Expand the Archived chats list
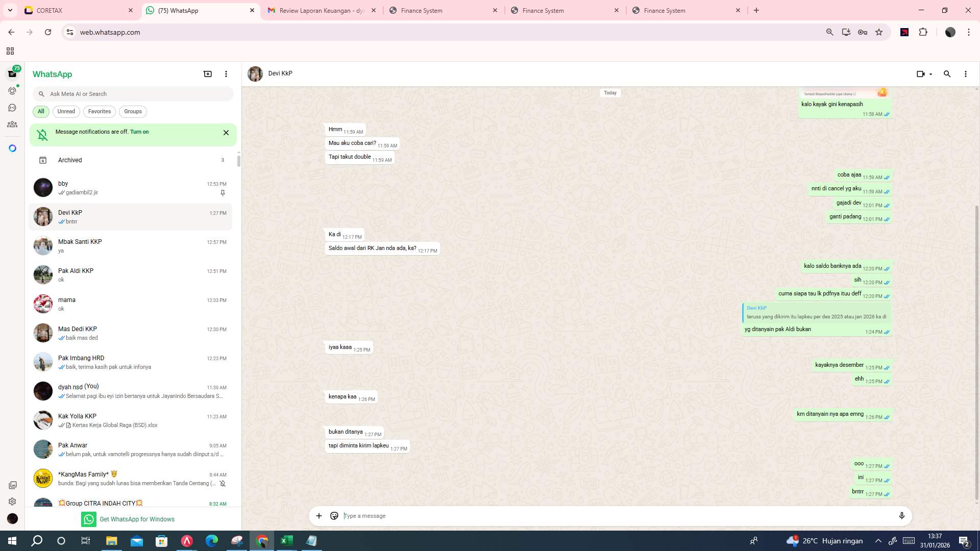Screen dimensions: 980x551 [x=70, y=160]
